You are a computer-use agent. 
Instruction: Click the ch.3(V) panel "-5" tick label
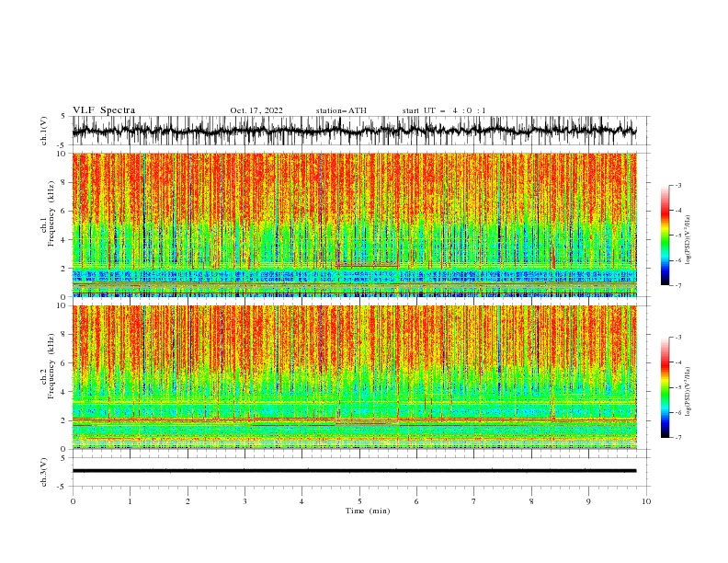pos(63,487)
